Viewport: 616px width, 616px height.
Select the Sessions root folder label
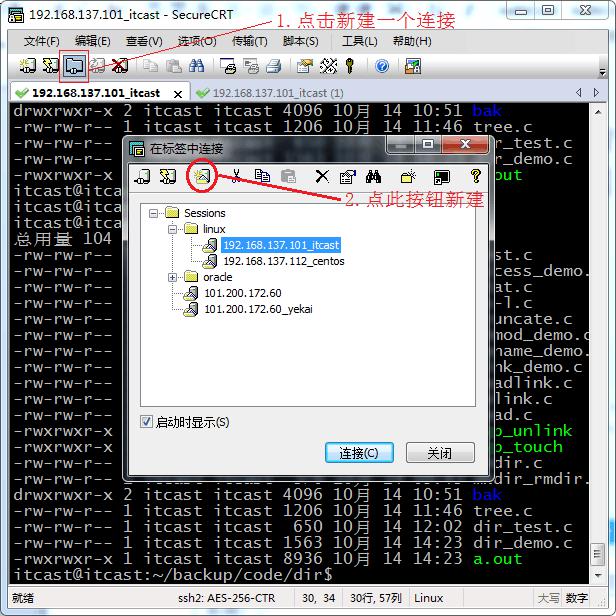point(205,213)
